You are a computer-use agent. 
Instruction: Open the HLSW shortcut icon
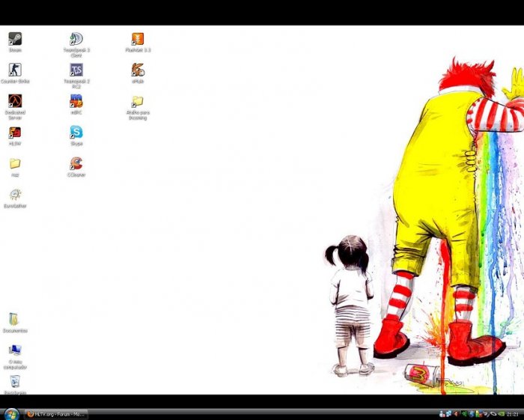click(15, 136)
